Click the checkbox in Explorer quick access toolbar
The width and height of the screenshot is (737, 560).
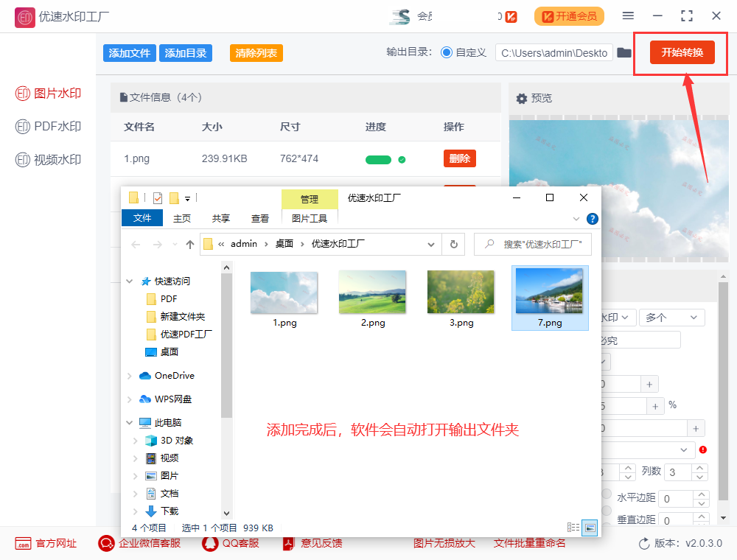point(157,197)
